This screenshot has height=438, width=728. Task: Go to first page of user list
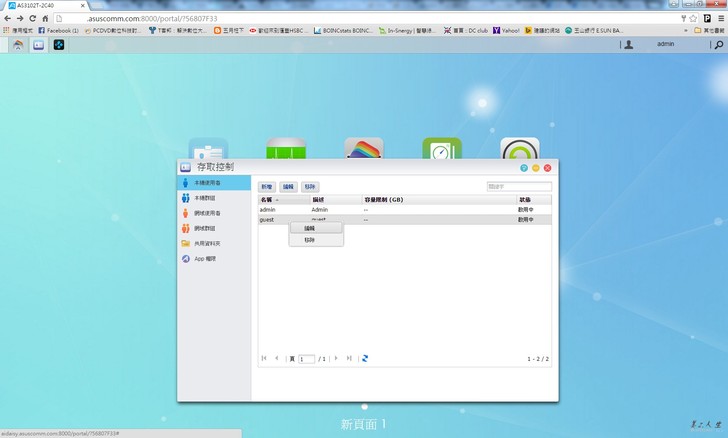(x=264, y=358)
